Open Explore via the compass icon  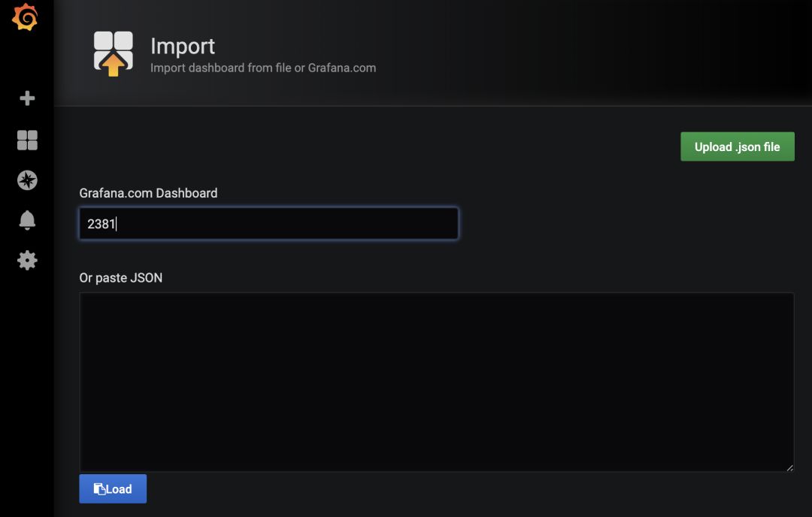(x=27, y=180)
